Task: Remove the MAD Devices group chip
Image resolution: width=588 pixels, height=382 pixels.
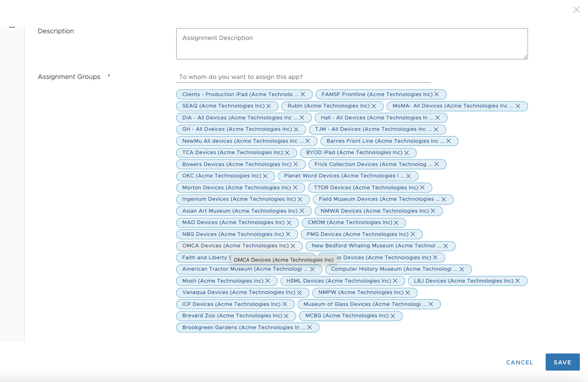Action: pyautogui.click(x=289, y=222)
